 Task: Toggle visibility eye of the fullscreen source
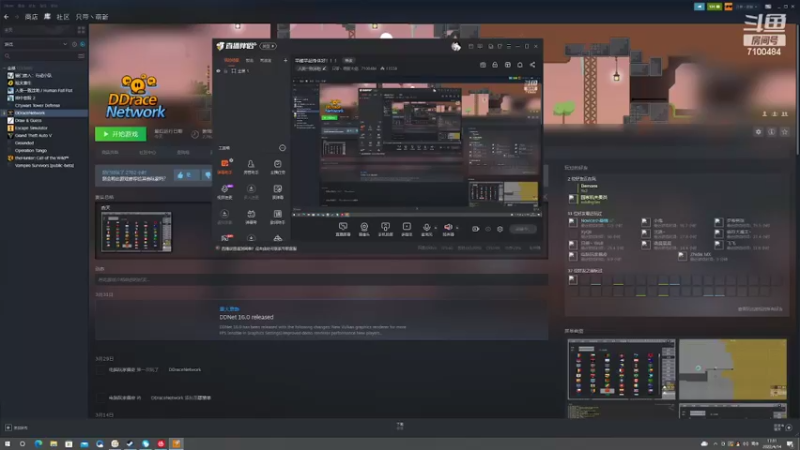pyautogui.click(x=218, y=71)
